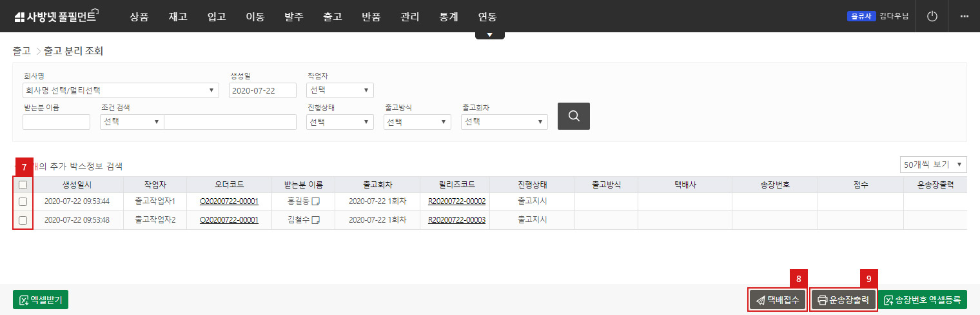Open memo icon next to 홍길동
This screenshot has width=980, height=315.
[316, 201]
